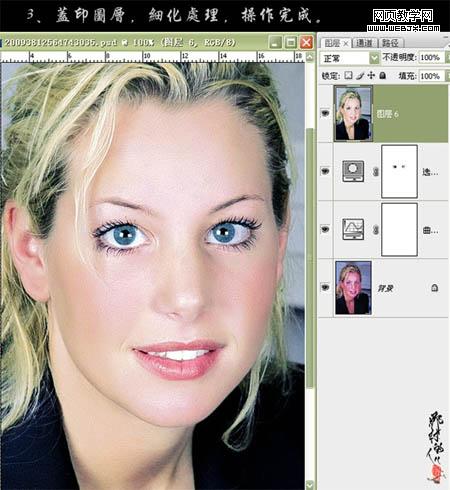Open the 填充 fill slider arrow
This screenshot has height=490, width=450.
[447, 76]
